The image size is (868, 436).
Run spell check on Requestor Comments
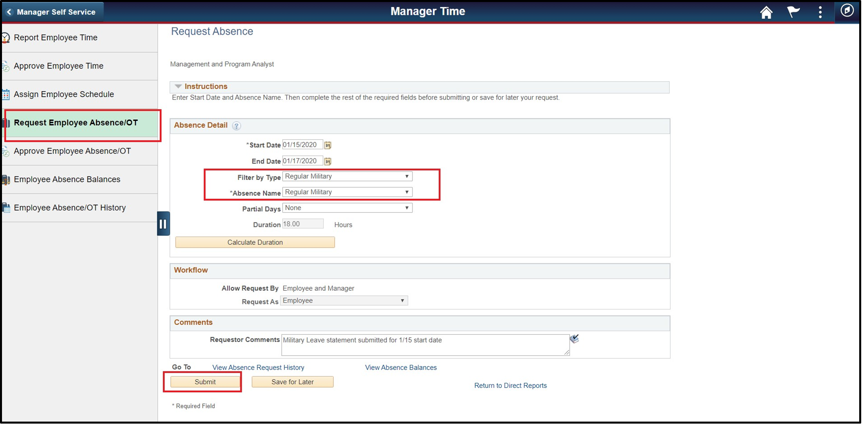coord(575,338)
